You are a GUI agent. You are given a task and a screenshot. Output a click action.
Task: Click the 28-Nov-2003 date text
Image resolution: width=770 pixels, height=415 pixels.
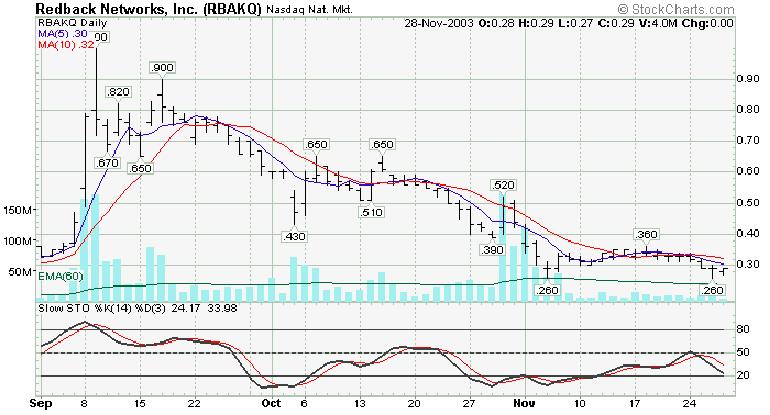click(x=440, y=23)
